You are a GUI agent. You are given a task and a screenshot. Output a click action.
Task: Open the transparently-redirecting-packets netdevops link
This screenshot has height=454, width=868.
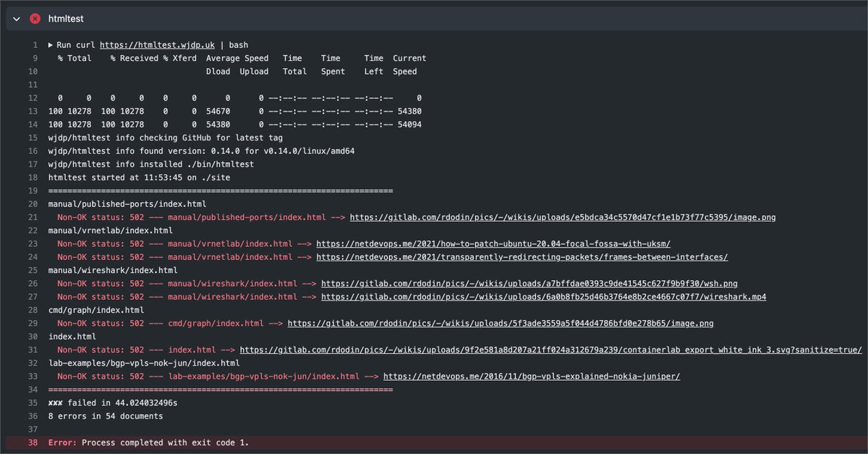click(x=522, y=257)
